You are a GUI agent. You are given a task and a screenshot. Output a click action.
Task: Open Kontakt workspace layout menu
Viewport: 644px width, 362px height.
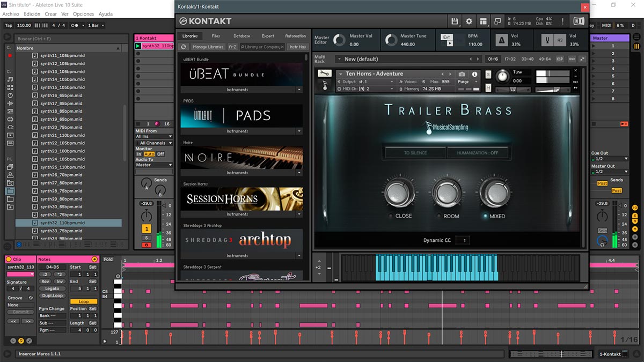(x=484, y=21)
